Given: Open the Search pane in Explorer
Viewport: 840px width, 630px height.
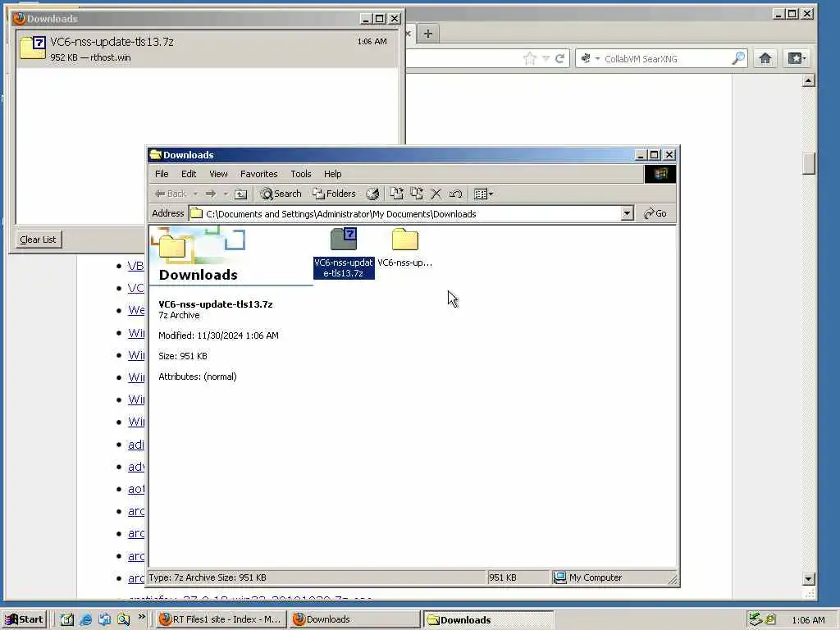Looking at the screenshot, I should pyautogui.click(x=281, y=194).
